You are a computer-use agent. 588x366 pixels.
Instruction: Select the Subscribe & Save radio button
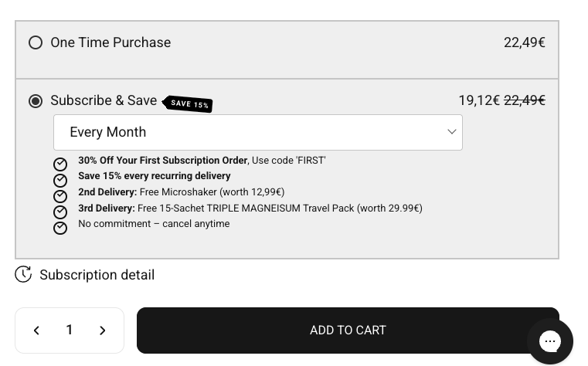(x=36, y=101)
